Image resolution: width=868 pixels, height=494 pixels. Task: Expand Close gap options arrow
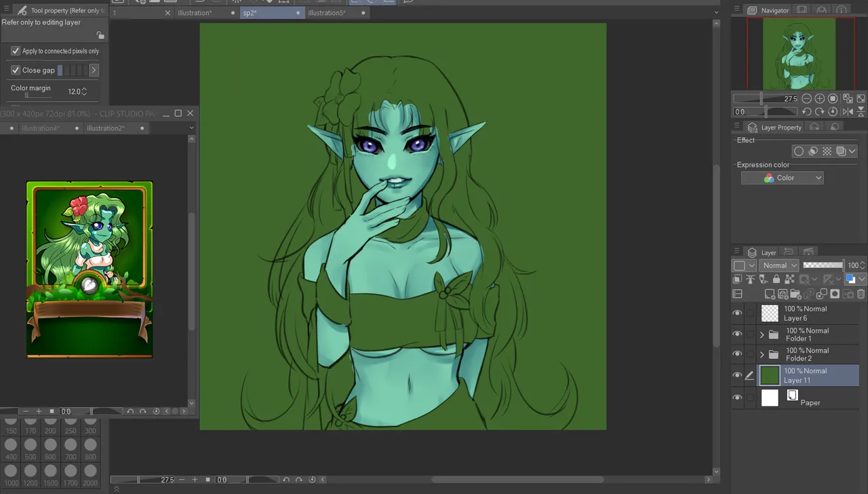(x=94, y=70)
